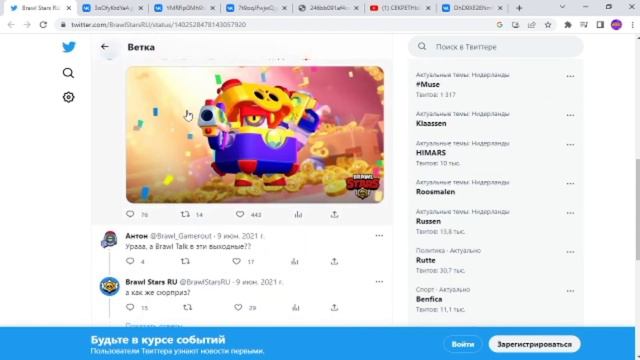
Task: Like Антон's tweet with 17 likes
Action: pyautogui.click(x=237, y=261)
